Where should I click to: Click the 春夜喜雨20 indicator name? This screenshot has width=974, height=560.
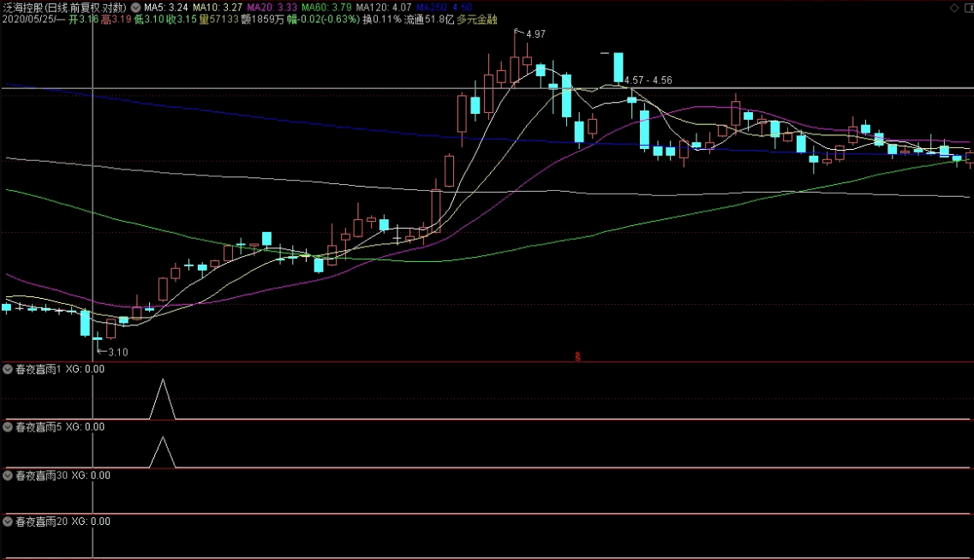coord(41,521)
